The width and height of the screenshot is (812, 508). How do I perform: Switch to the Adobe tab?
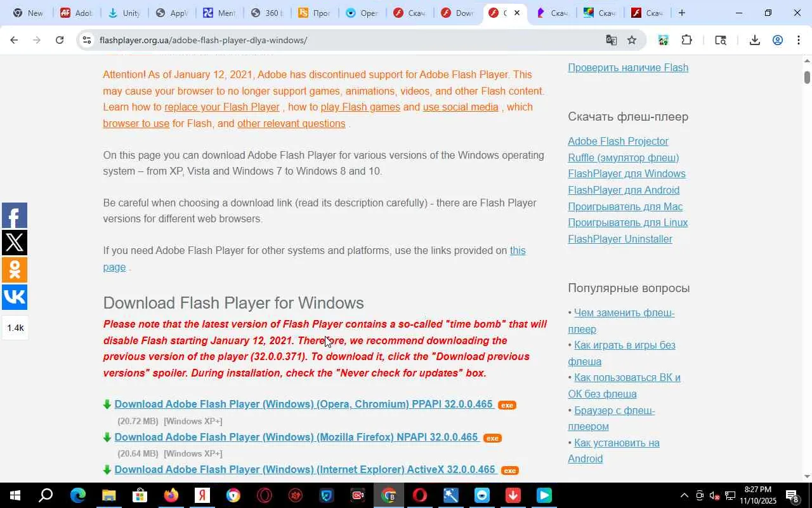tap(76, 13)
